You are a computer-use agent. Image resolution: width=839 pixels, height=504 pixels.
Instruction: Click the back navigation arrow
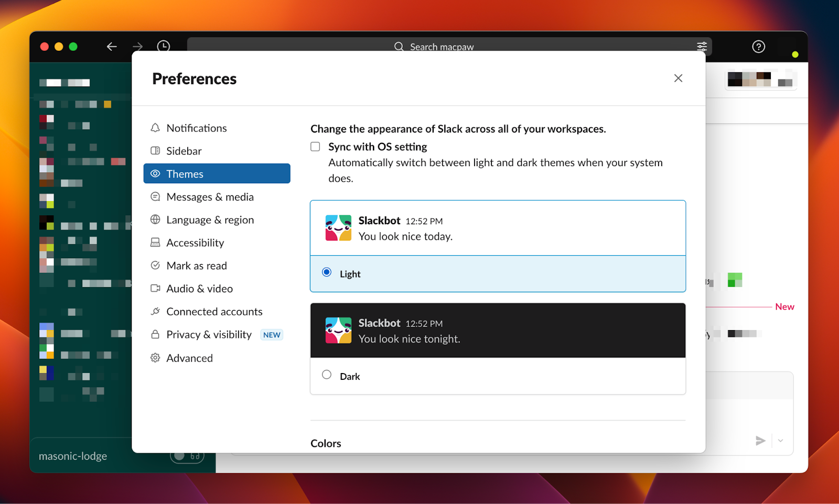[112, 47]
